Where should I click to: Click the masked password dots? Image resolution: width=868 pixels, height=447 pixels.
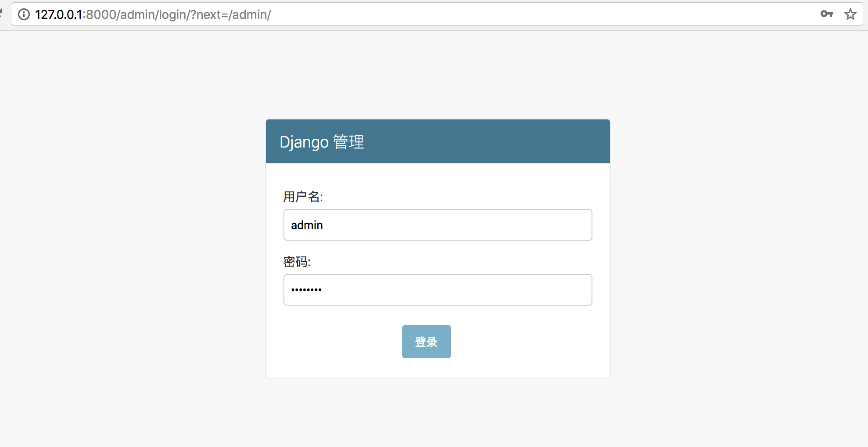coord(306,290)
